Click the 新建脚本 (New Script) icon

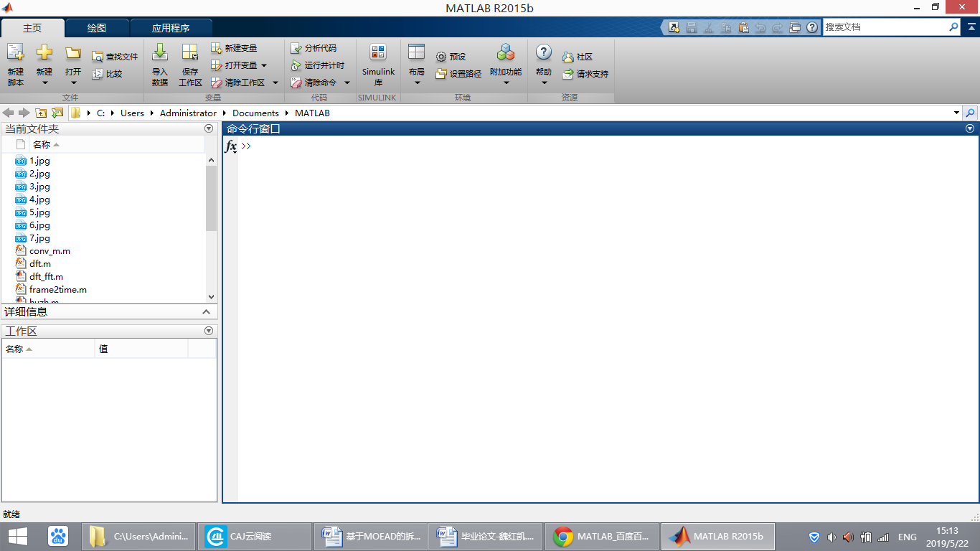click(x=15, y=52)
